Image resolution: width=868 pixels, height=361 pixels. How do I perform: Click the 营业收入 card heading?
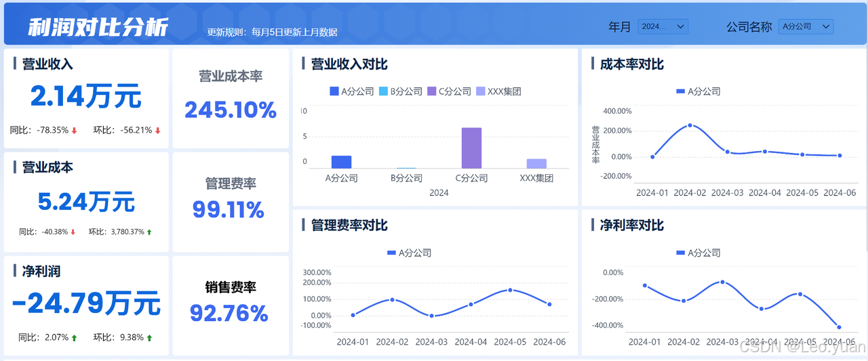tap(47, 64)
